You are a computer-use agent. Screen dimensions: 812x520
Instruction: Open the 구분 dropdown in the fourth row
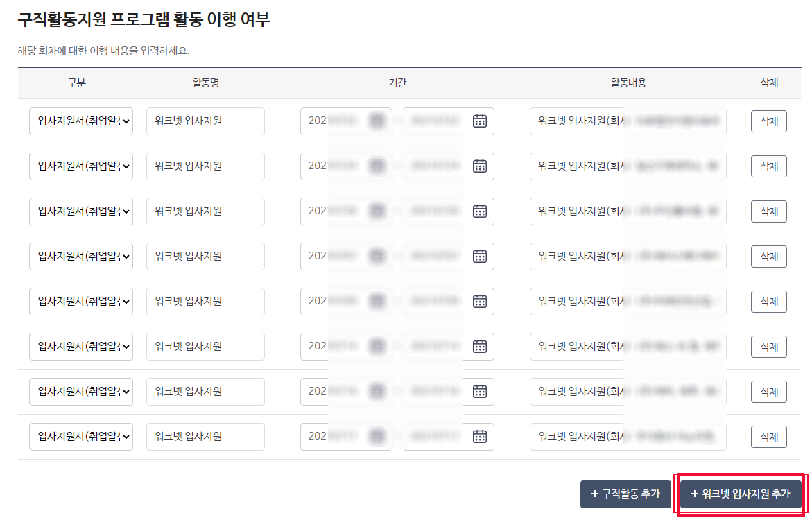[80, 256]
